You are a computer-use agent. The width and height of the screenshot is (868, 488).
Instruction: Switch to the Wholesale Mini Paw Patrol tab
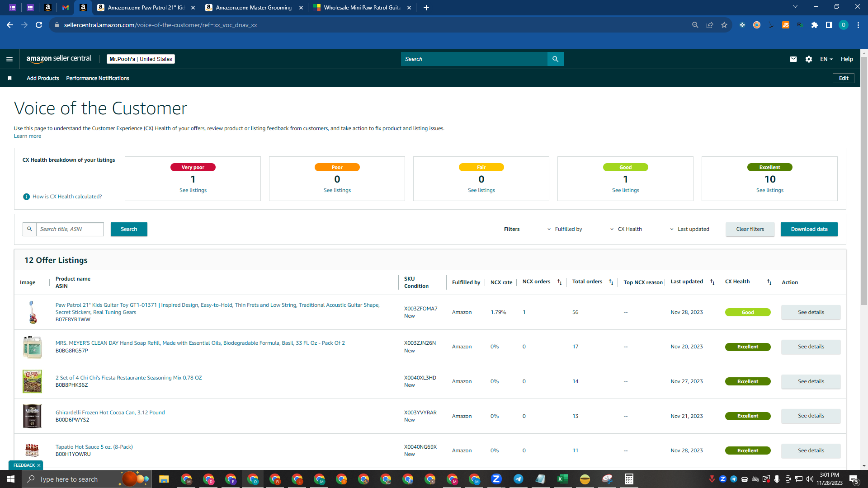point(362,8)
